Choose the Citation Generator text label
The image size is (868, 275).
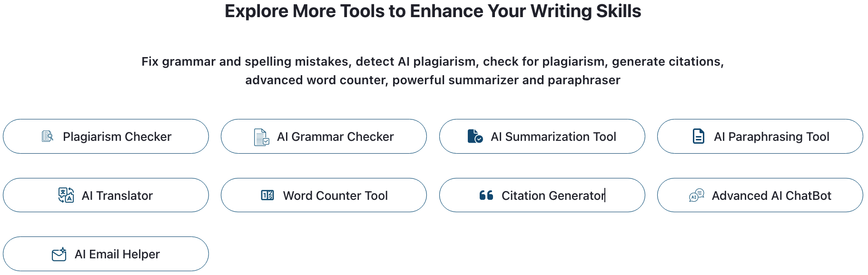(x=553, y=196)
